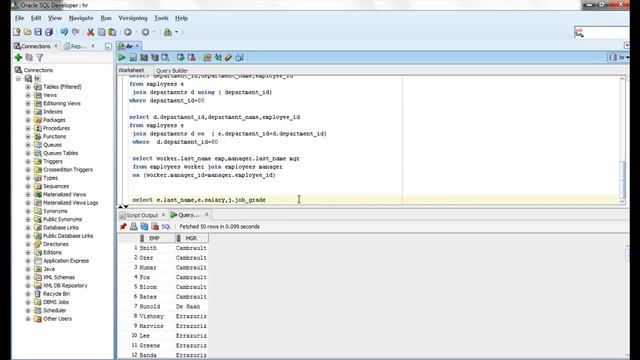The height and width of the screenshot is (360, 640).
Task: Click the delete row icon in results
Action: point(155,226)
